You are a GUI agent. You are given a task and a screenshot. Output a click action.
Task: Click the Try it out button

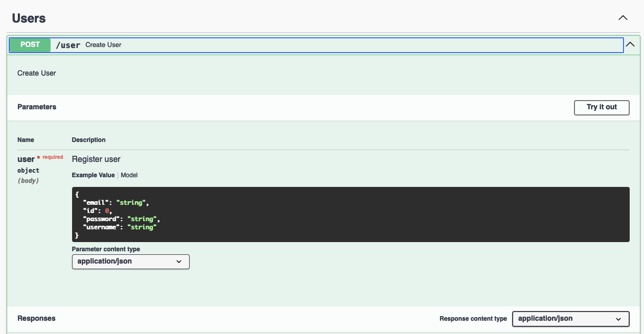tap(602, 107)
